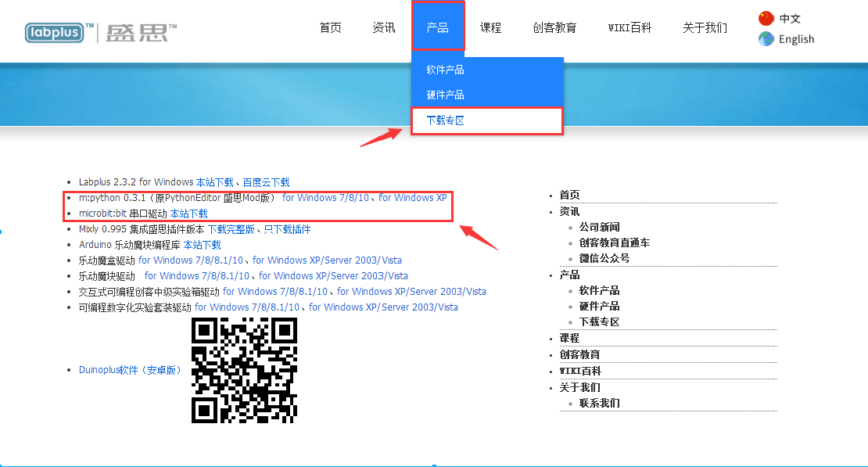Click the labplus 盛思 logo
The width and height of the screenshot is (868, 467).
point(101,33)
